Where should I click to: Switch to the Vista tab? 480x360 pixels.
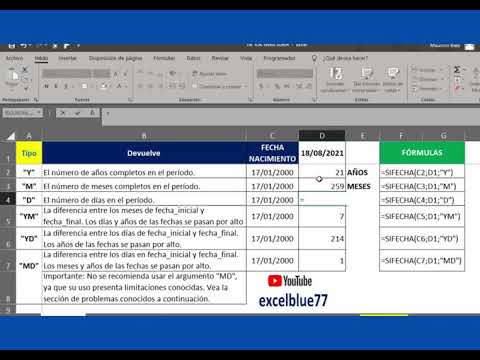pyautogui.click(x=246, y=58)
